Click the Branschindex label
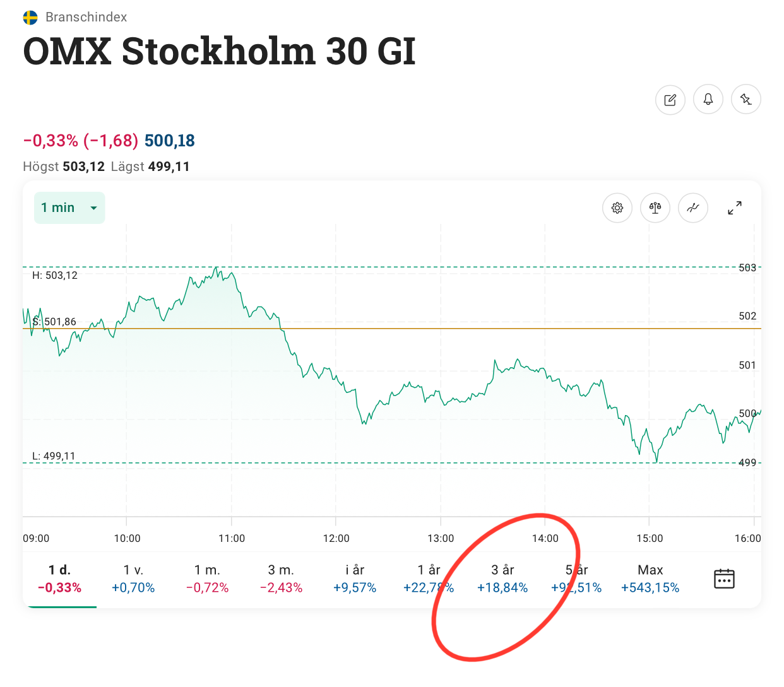The height and width of the screenshot is (687, 784). coord(86,17)
